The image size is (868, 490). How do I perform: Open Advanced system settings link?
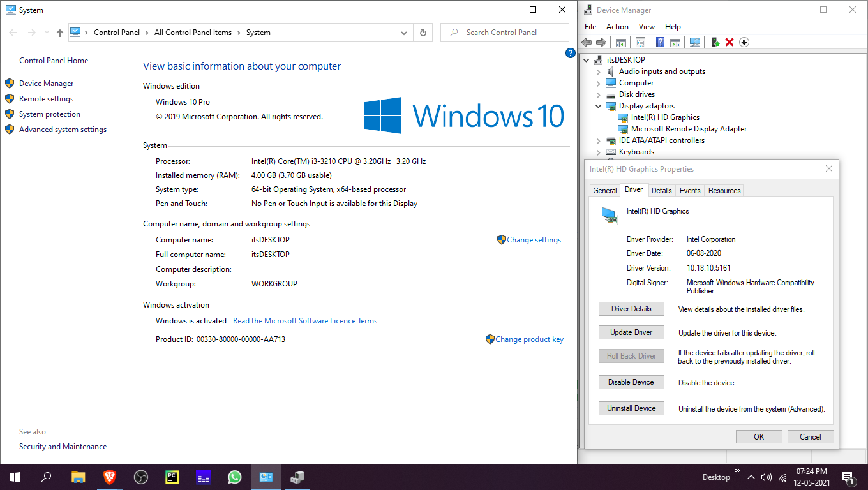tap(63, 130)
